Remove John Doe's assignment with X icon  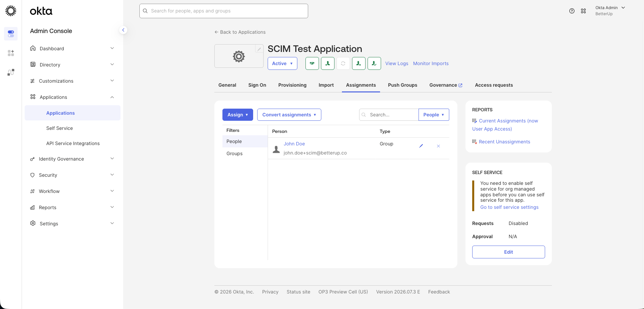point(438,146)
